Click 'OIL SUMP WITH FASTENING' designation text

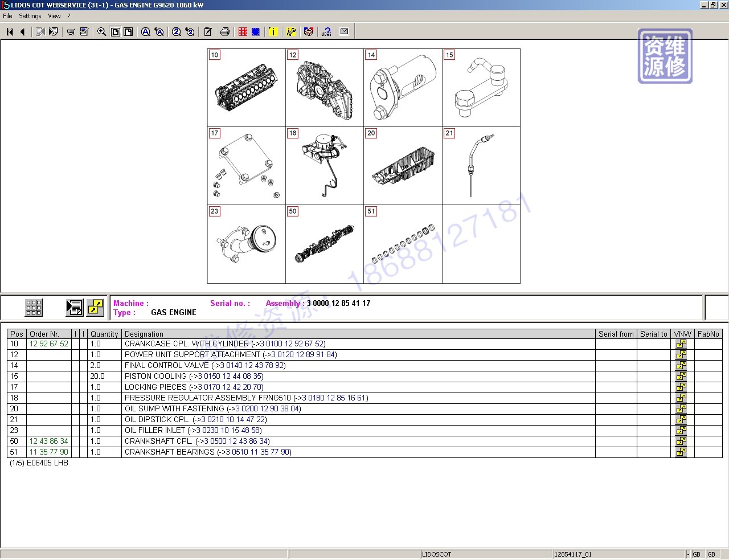[174, 409]
